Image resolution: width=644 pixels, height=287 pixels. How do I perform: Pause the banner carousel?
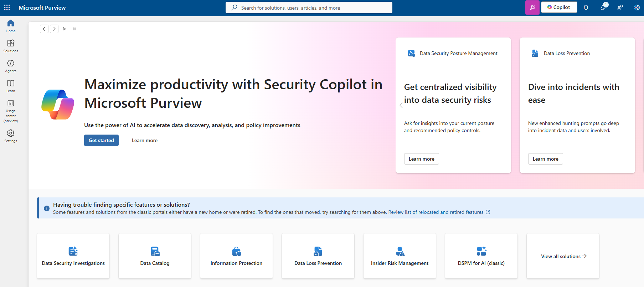point(74,29)
